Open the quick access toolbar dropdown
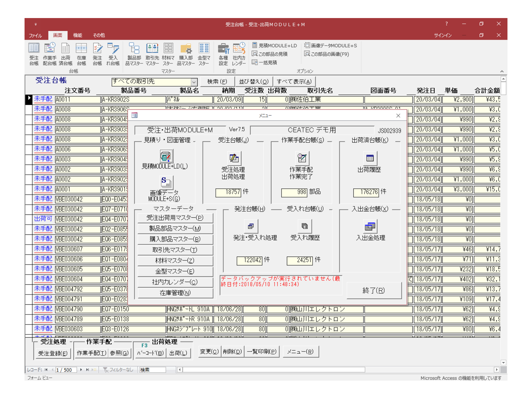532x399 pixels. pos(35,24)
